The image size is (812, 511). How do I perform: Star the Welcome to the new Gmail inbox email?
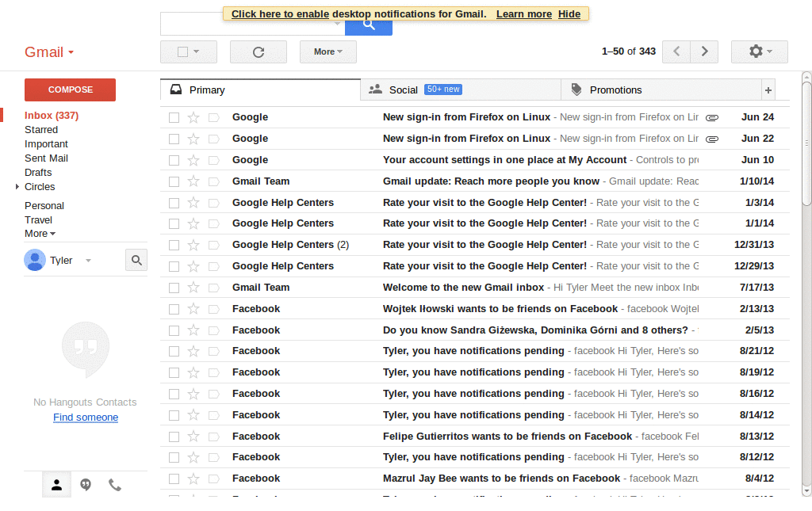tap(193, 287)
